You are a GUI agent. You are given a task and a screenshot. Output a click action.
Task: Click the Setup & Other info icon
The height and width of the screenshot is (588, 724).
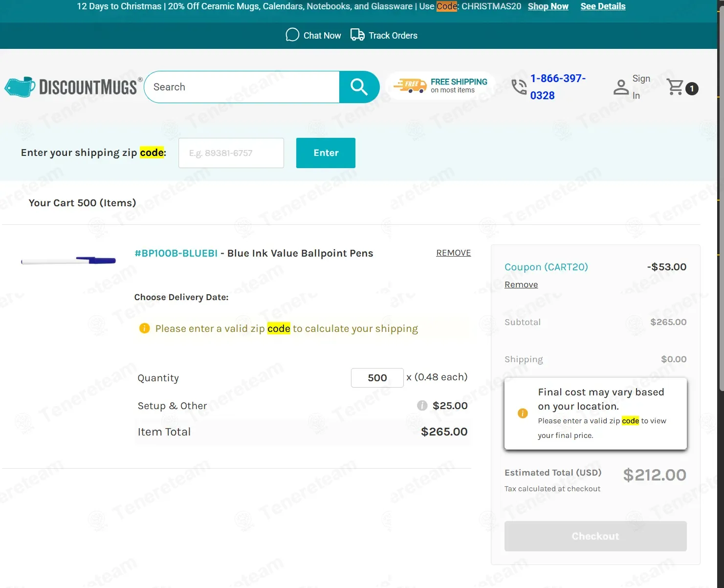(422, 406)
